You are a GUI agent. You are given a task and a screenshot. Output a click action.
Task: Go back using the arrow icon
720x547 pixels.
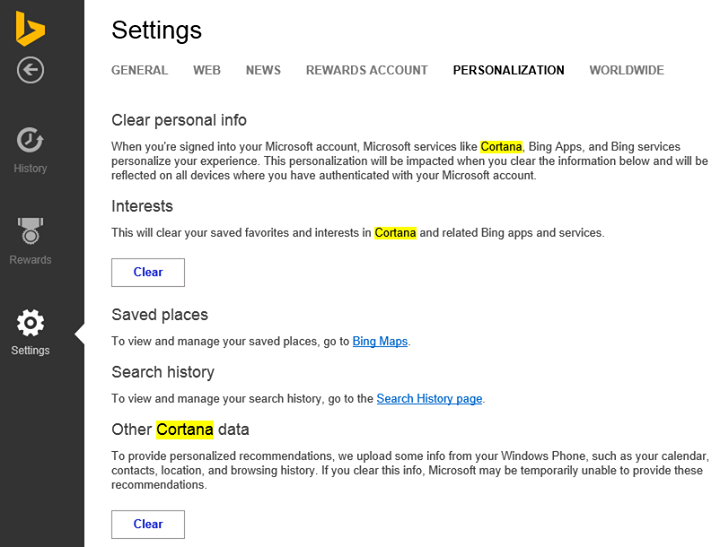[x=30, y=70]
